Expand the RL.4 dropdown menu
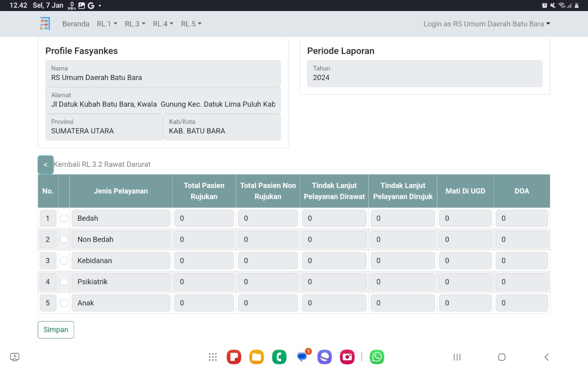 (x=163, y=24)
